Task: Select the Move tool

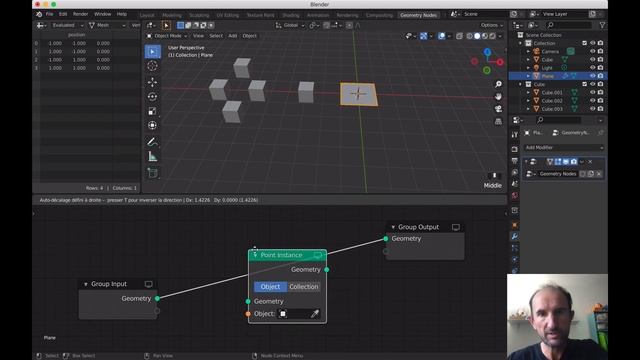Action: click(x=152, y=82)
